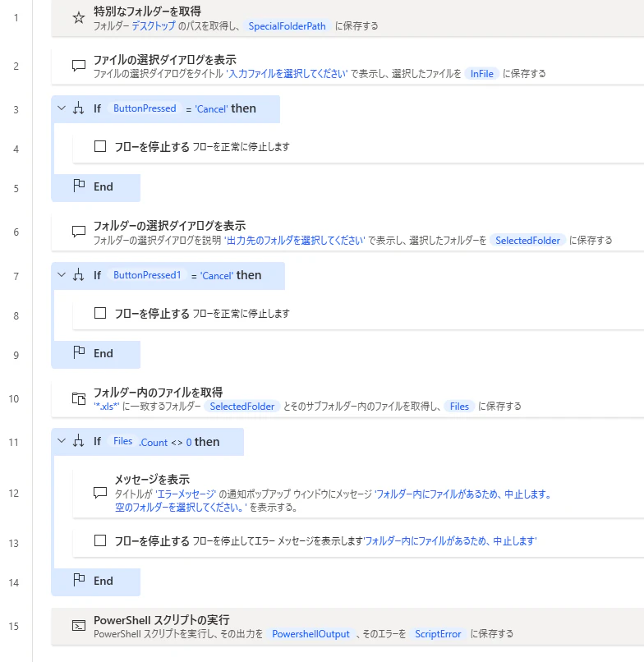Click the デスクトップ folder link
Viewport: 644px width, 662px height.
154,26
